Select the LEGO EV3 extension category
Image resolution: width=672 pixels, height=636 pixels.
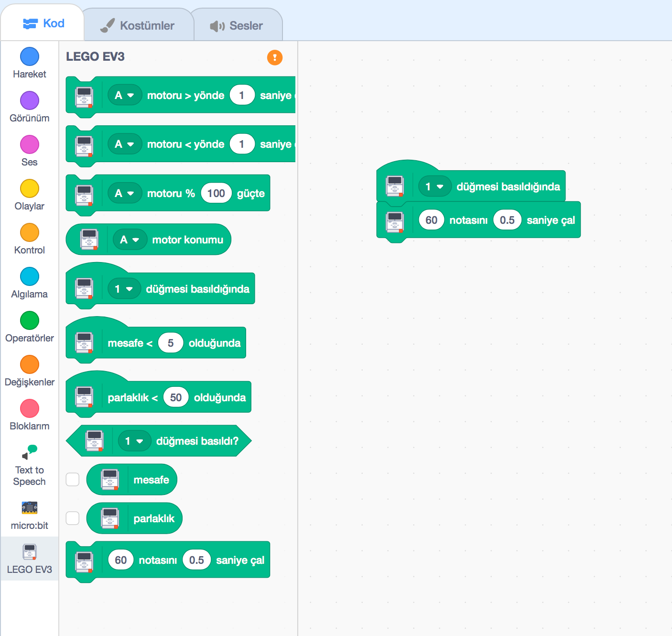click(x=30, y=559)
